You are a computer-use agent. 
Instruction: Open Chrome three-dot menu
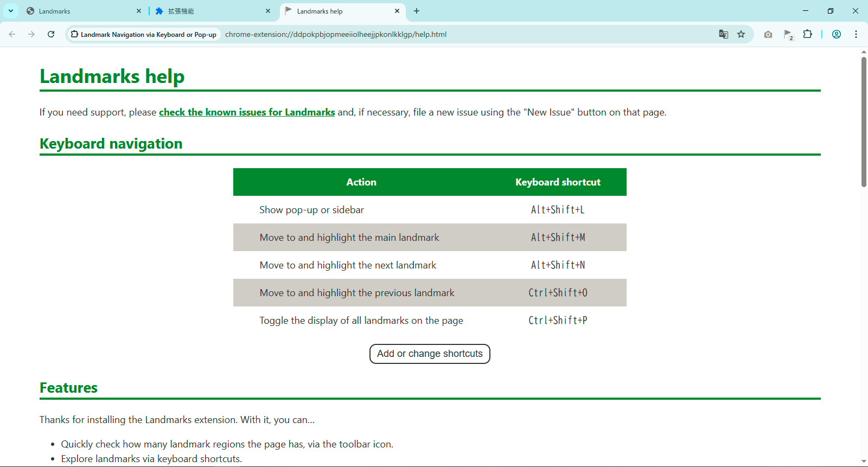[856, 34]
